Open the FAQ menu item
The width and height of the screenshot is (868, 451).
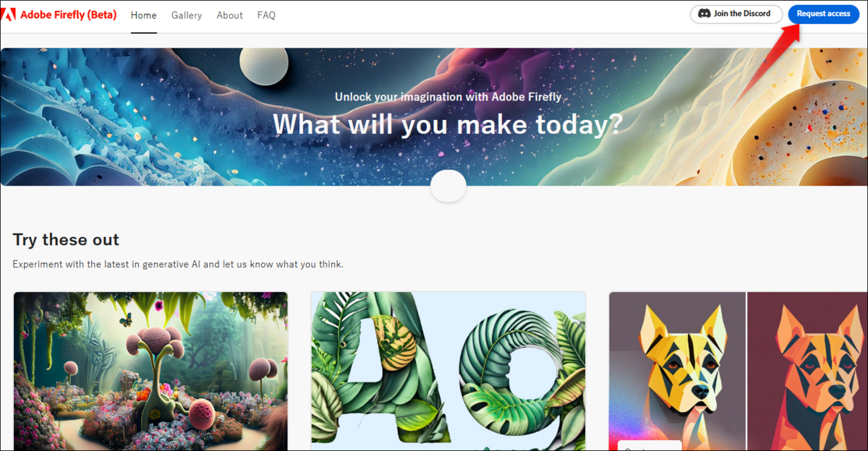266,15
